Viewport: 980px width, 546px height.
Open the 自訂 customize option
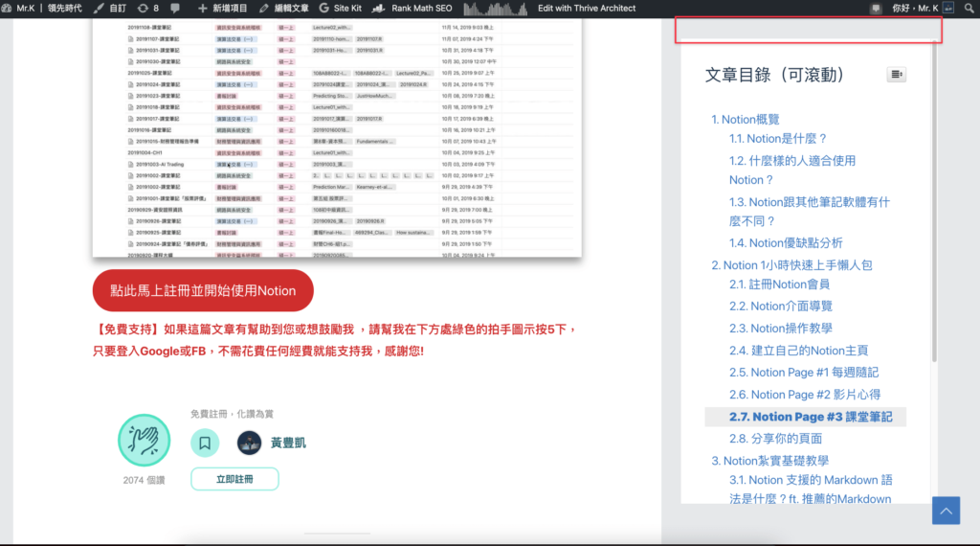click(x=110, y=8)
